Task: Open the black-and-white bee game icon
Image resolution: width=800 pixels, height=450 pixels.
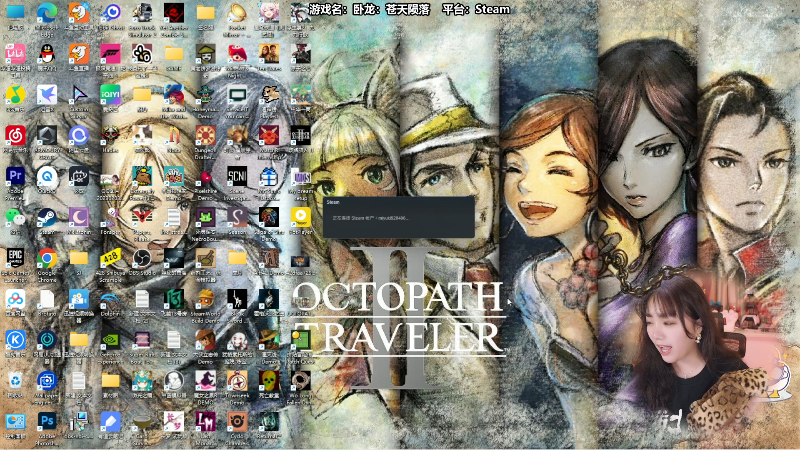Action: click(x=142, y=54)
